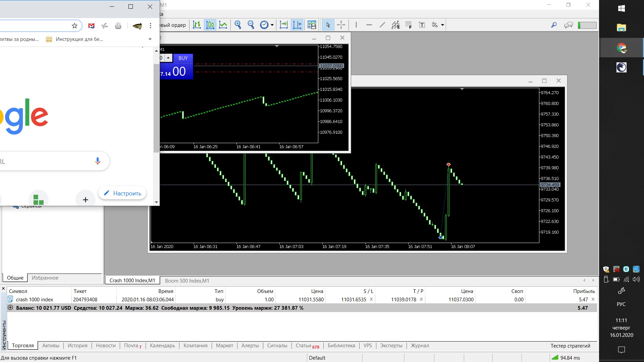Toggle the chart auto-scroll button
This screenshot has height=362, width=644.
[x=284, y=25]
